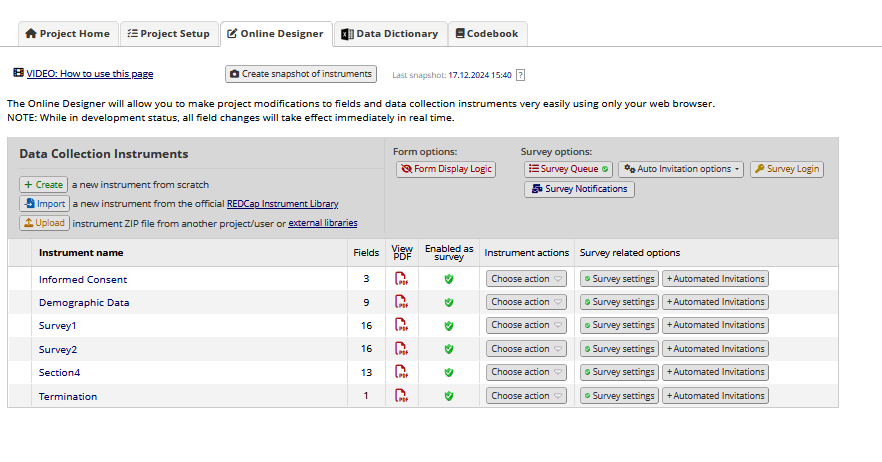Open the Termination instrument PDF icon
882x462 pixels.
pos(402,396)
